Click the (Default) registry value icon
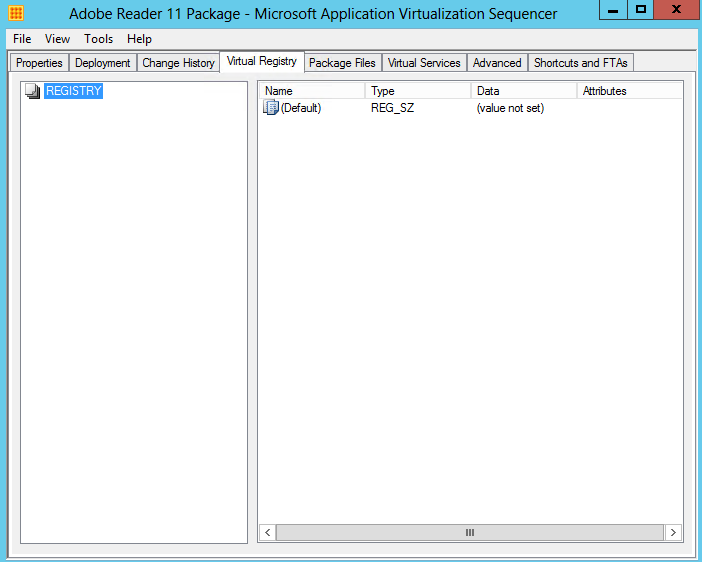Screen dimensions: 702x562 pos(270,108)
